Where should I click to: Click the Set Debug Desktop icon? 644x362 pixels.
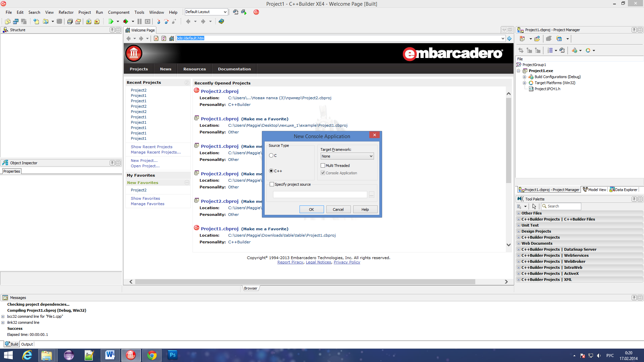coord(244,12)
